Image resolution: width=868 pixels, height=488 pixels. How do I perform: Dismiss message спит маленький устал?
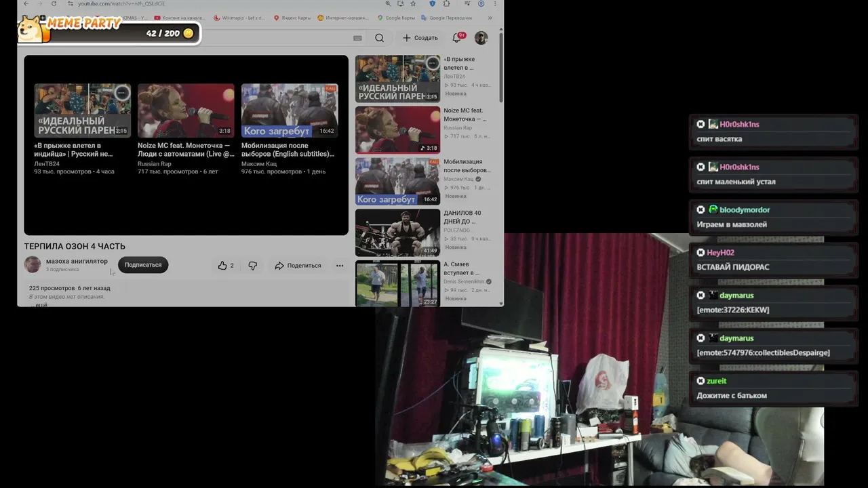701,167
